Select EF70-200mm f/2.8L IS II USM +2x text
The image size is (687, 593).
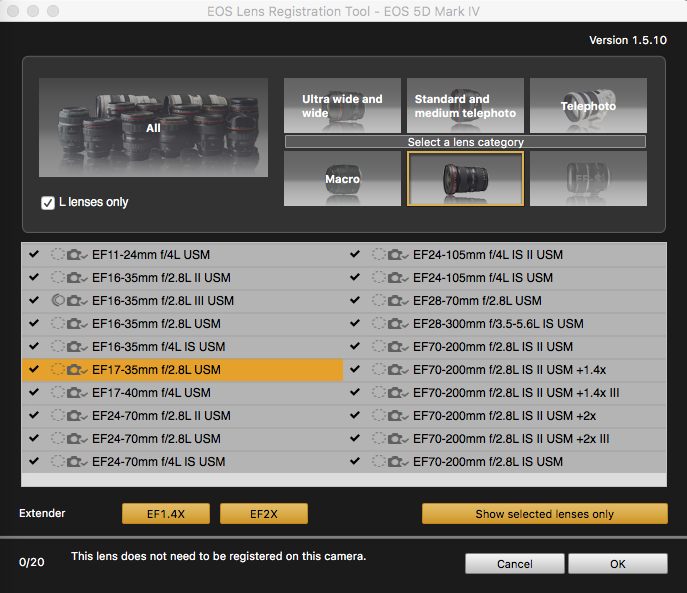point(505,416)
